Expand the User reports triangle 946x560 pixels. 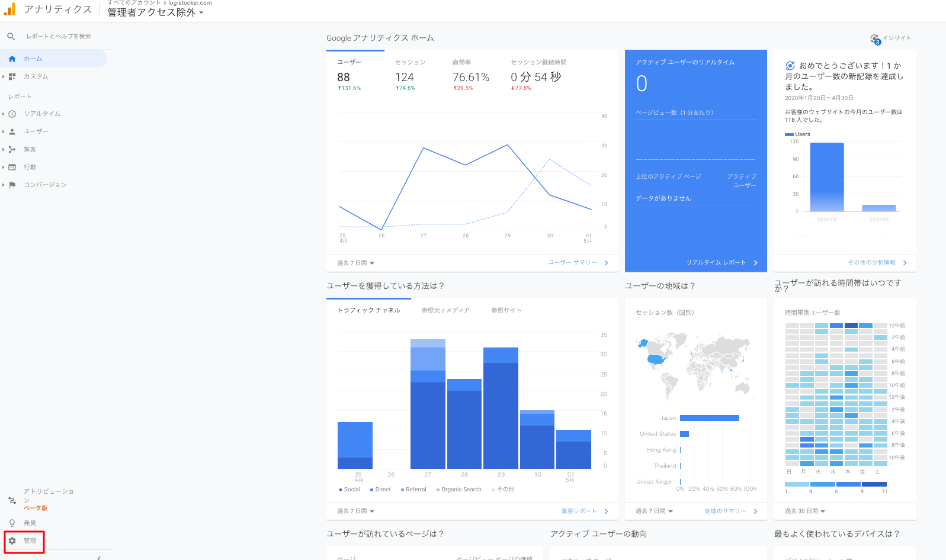click(3, 131)
